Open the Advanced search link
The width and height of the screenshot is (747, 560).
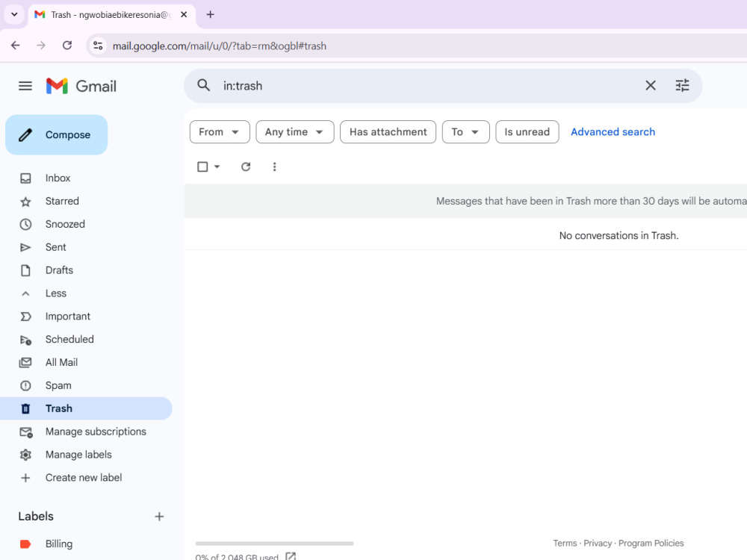[x=613, y=132]
